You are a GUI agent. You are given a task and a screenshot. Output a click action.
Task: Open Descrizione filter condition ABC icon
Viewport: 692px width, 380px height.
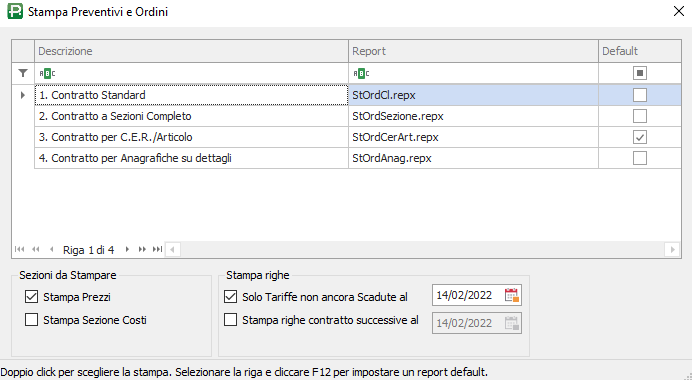click(47, 73)
